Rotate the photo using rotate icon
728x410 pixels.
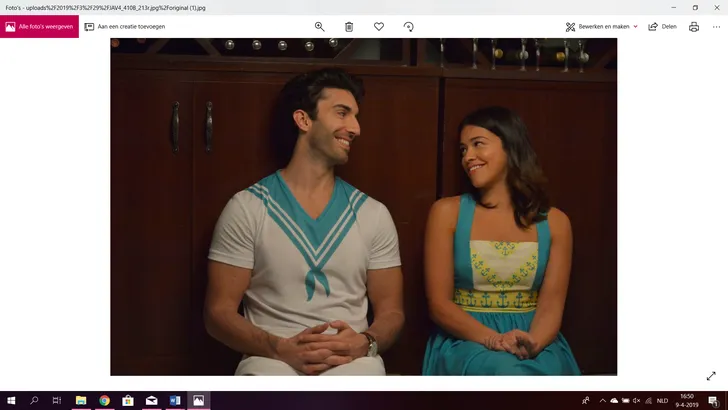[x=409, y=26]
